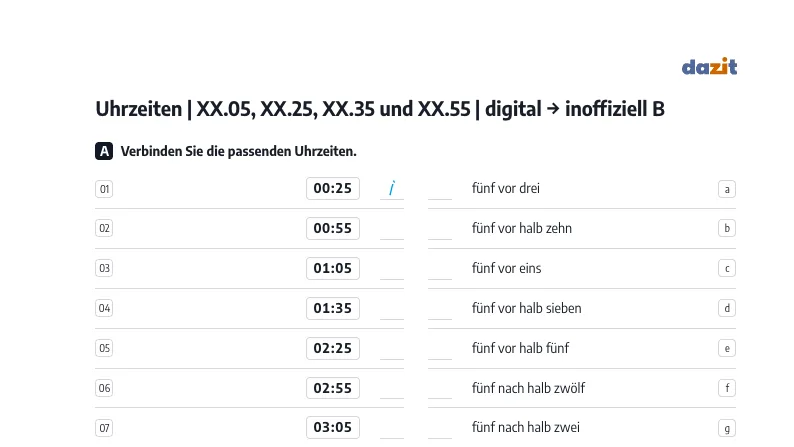Click the letter box d
The image size is (794, 447).
coord(727,308)
